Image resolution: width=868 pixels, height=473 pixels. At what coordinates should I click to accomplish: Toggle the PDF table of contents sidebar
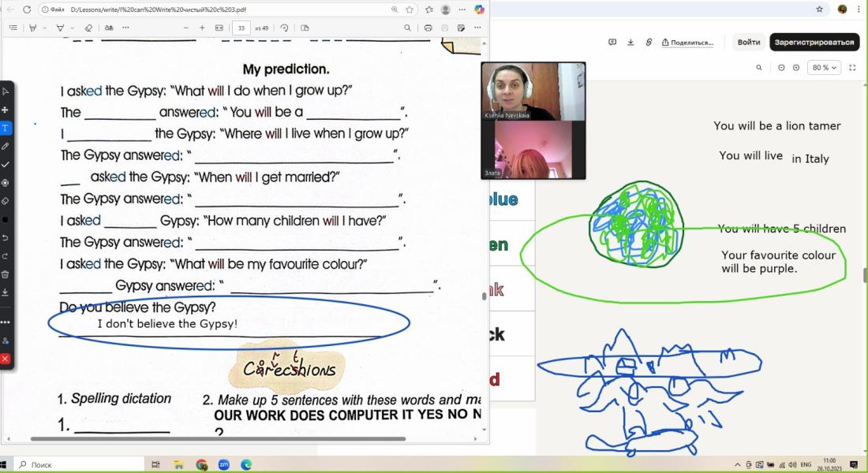click(13, 28)
